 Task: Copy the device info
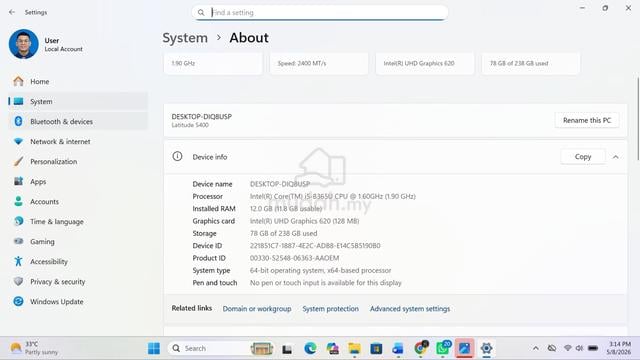tap(582, 157)
